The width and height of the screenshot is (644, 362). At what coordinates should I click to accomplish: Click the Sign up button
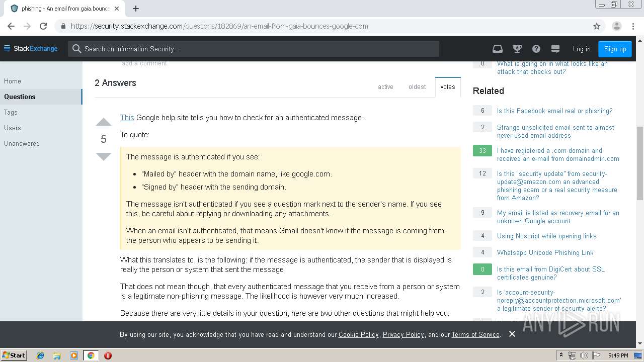tap(615, 49)
